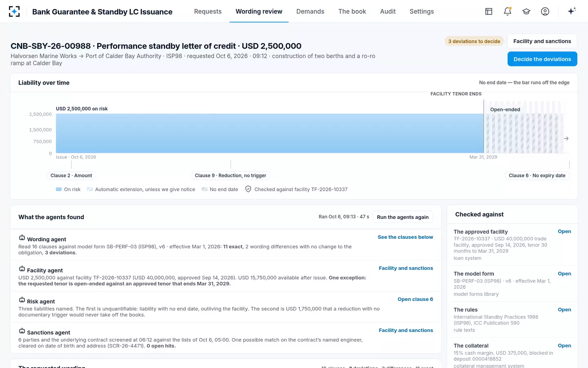Click the arrow at the chart's open-ended edge
Screen dimensions: 588x368
click(566, 139)
